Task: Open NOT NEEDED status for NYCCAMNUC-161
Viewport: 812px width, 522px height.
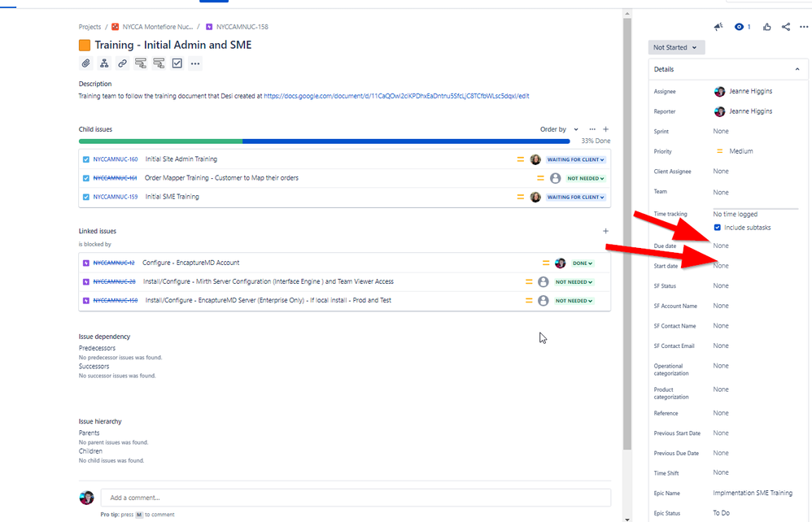Action: [x=585, y=179]
